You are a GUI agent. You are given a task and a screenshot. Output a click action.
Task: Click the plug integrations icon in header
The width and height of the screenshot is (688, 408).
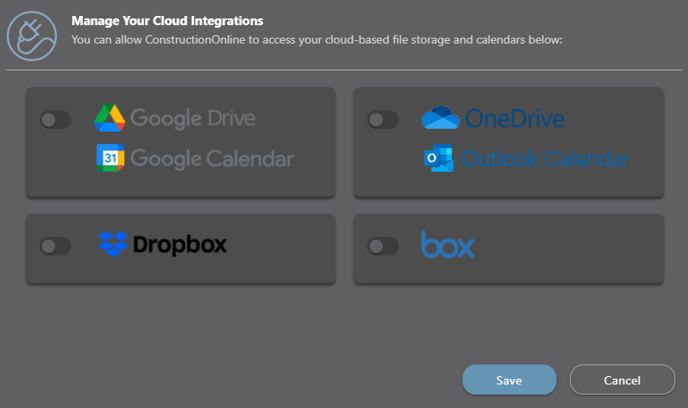pyautogui.click(x=32, y=36)
